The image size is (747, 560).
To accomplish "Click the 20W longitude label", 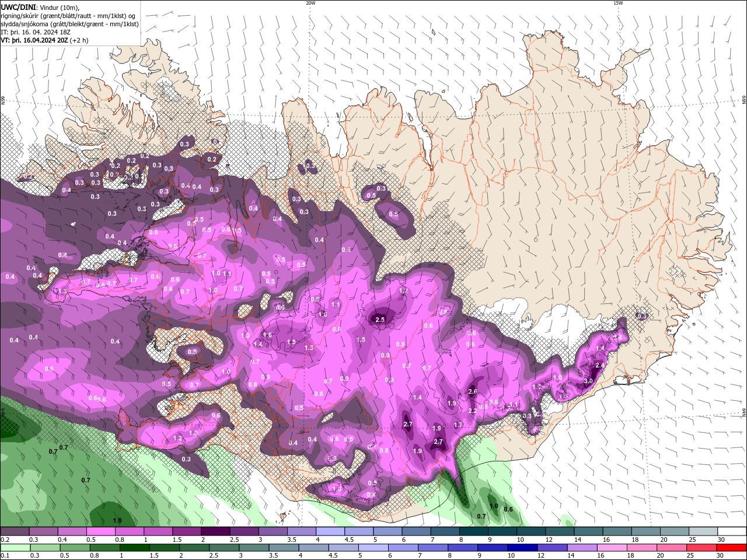I will click(x=310, y=3).
